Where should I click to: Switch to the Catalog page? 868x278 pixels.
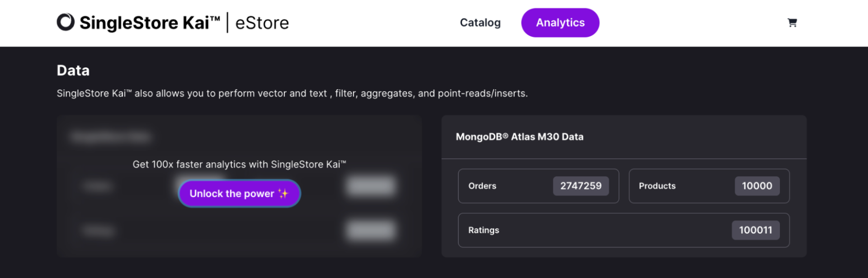(480, 23)
